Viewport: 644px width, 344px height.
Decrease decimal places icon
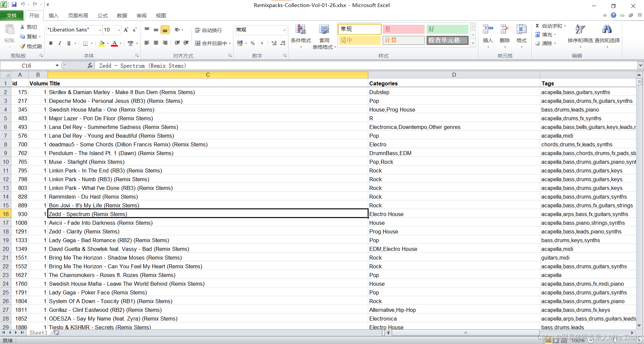point(283,43)
